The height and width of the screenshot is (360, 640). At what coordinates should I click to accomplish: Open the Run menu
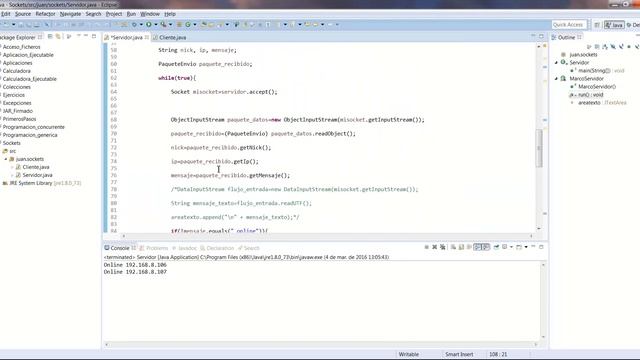point(131,14)
